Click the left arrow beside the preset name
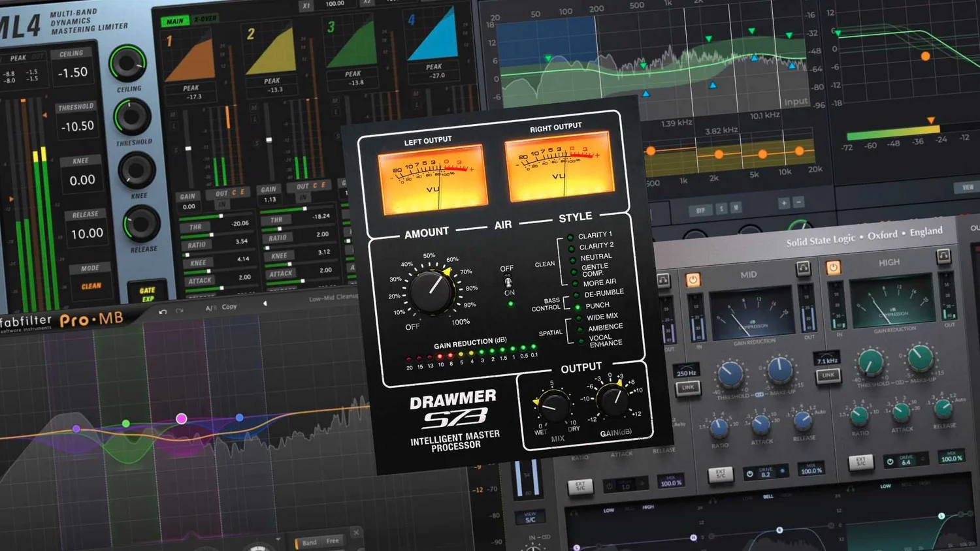This screenshot has width=980, height=551. point(265,303)
